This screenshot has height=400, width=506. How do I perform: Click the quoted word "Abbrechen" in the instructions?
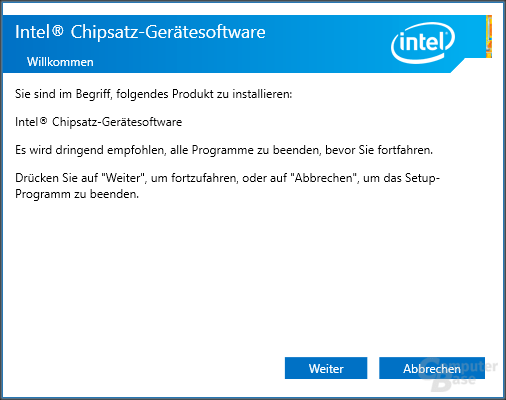324,178
